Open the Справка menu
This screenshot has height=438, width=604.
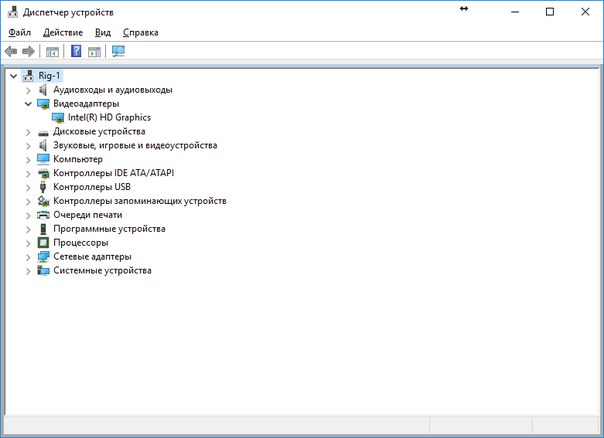140,32
